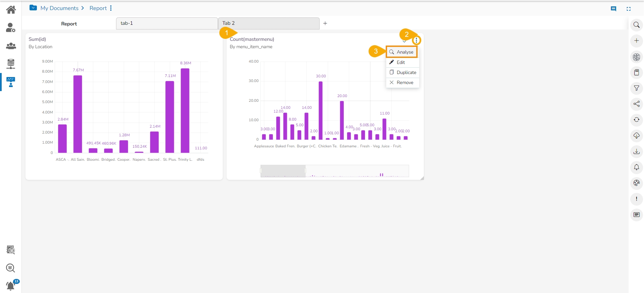Open notifications bell with badge 13
The height and width of the screenshot is (293, 644).
pos(11,286)
